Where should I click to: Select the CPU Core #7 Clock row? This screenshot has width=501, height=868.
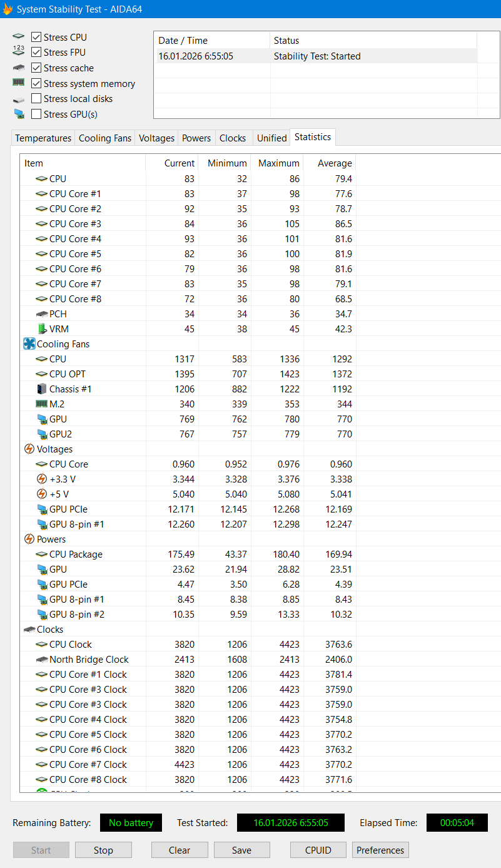[188, 764]
